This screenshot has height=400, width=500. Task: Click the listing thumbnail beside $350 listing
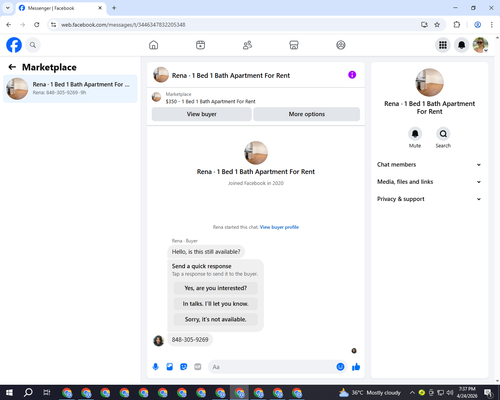tap(156, 97)
